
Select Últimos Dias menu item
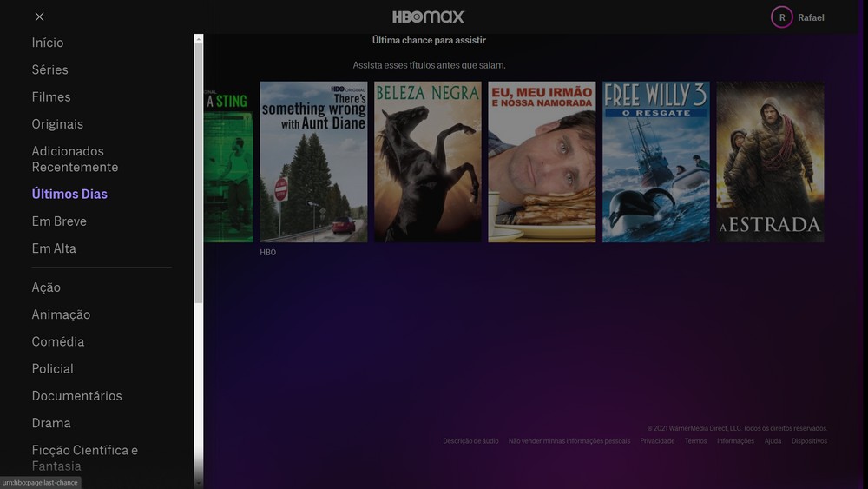pos(69,194)
